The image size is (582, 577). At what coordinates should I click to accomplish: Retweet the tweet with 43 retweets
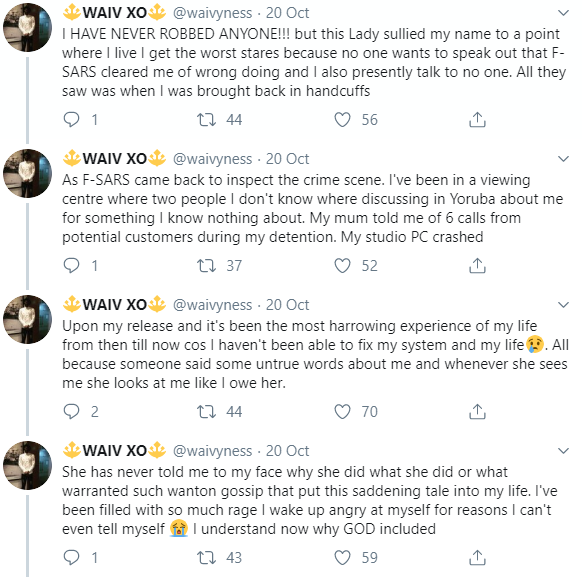coord(206,558)
